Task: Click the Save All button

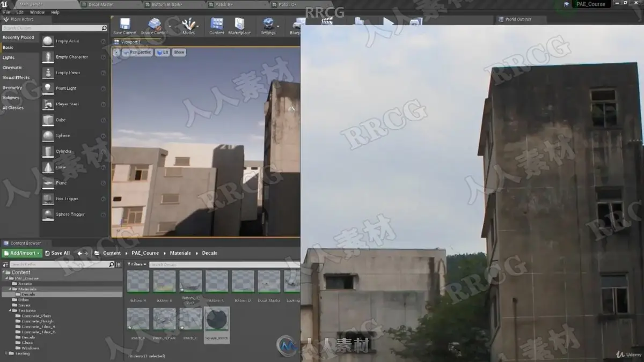Action: pos(57,253)
